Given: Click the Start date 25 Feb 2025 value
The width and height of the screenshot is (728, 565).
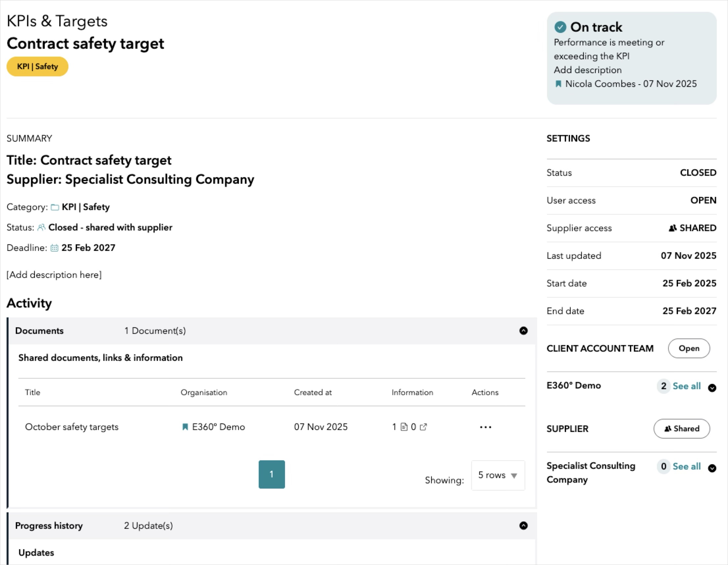Looking at the screenshot, I should [x=689, y=283].
